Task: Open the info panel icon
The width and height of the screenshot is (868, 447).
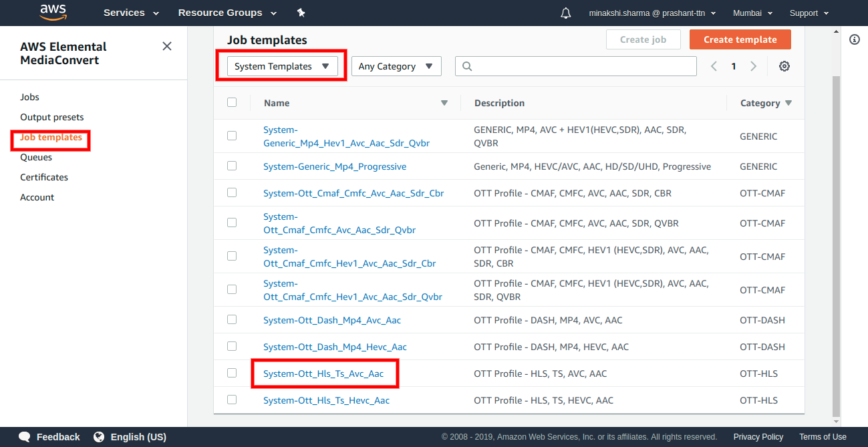Action: 854,39
